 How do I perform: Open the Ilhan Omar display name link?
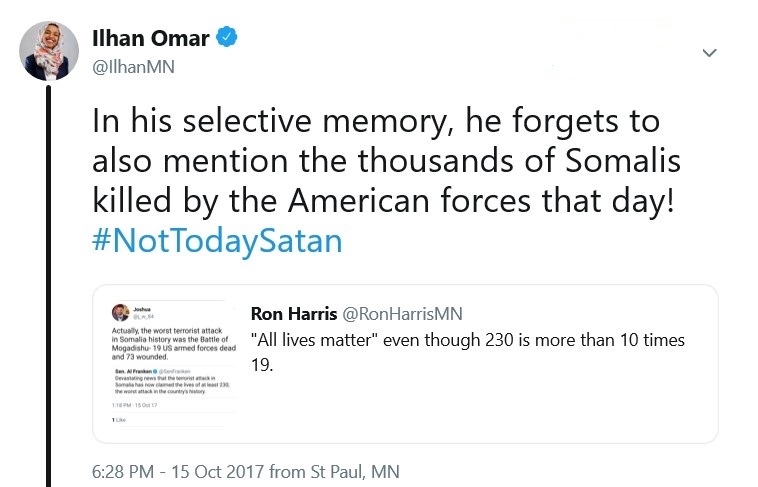[x=150, y=38]
